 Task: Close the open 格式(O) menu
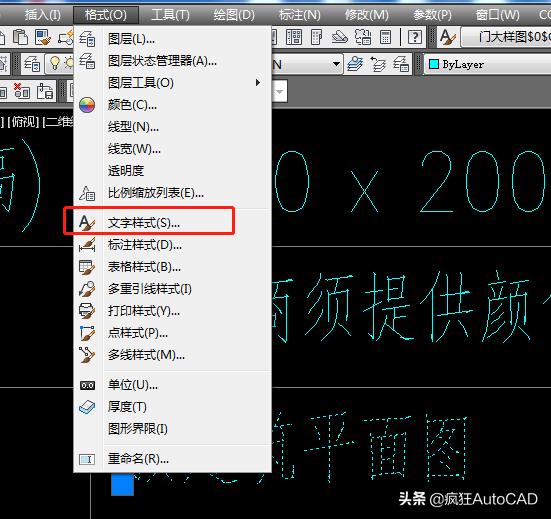click(x=106, y=15)
